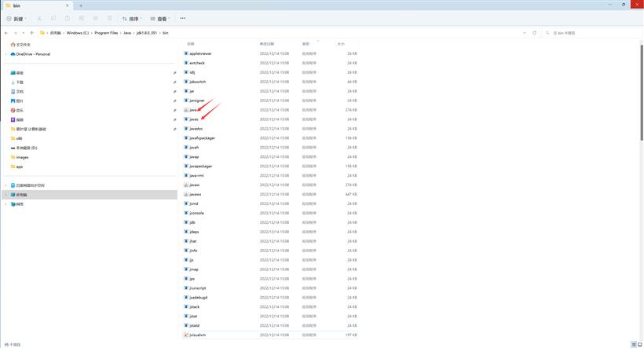
Task: Click the Paste icon in toolbar
Action: [x=68, y=19]
